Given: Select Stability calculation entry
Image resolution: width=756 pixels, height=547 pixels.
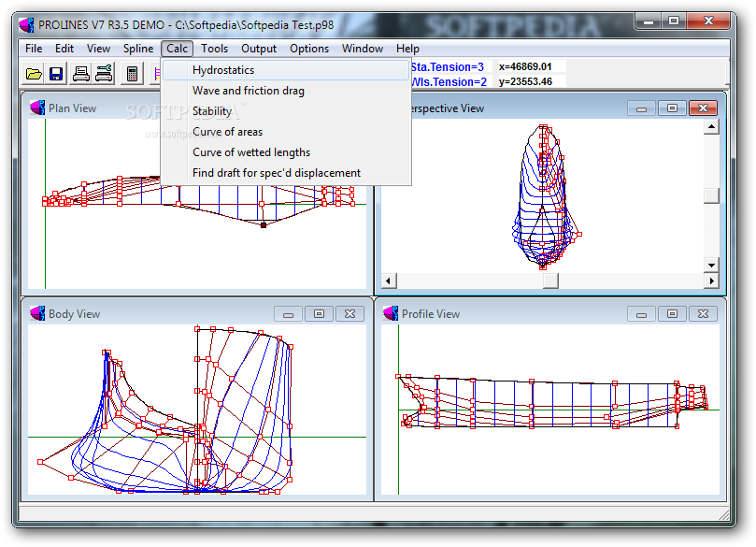Looking at the screenshot, I should pyautogui.click(x=286, y=111).
